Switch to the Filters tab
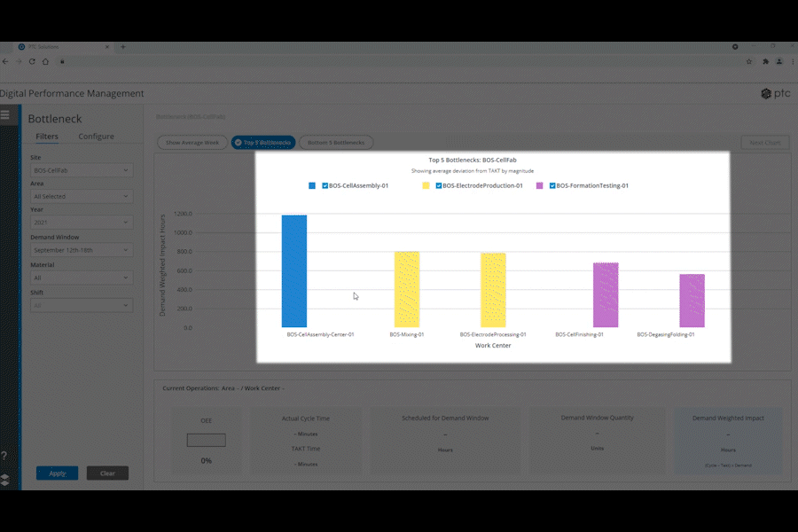798x532 pixels. (x=47, y=137)
